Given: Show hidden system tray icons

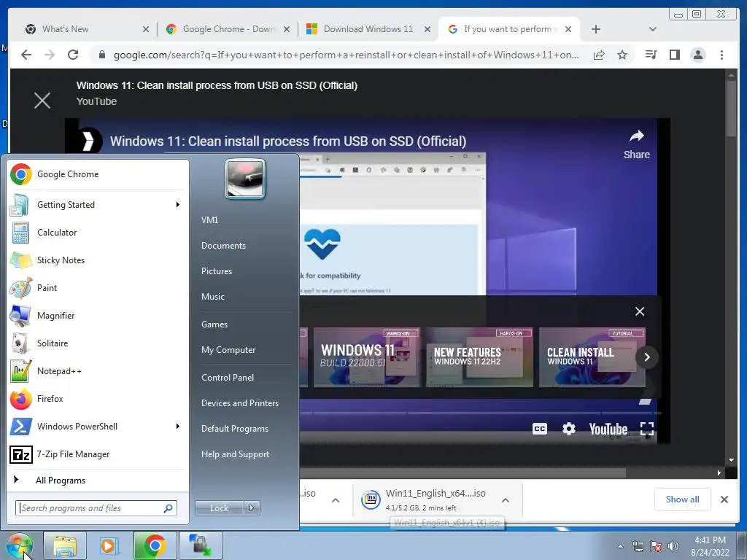Looking at the screenshot, I should [x=620, y=546].
